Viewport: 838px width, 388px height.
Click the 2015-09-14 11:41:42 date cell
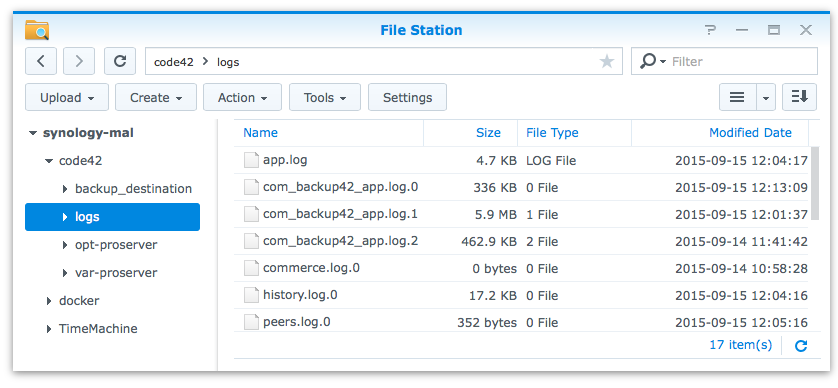point(741,242)
